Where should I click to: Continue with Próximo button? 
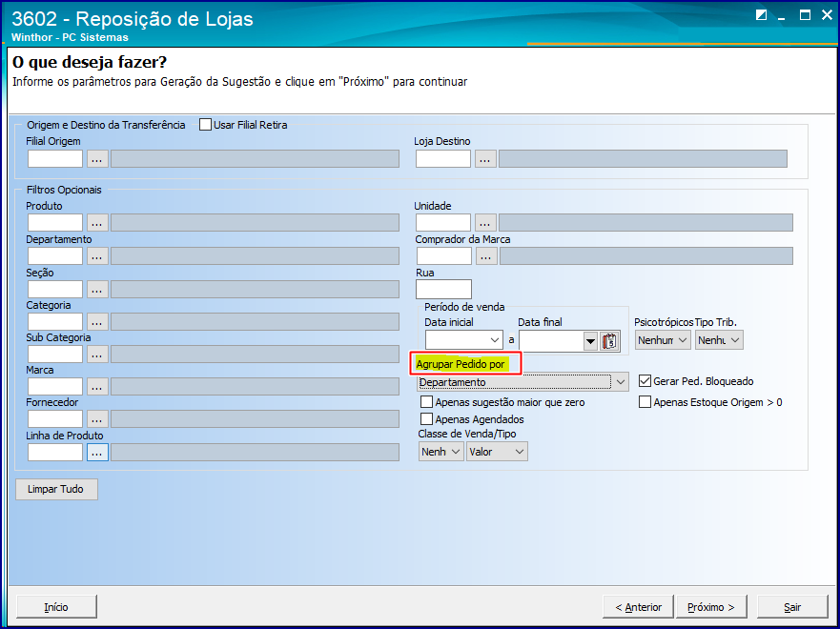[711, 607]
